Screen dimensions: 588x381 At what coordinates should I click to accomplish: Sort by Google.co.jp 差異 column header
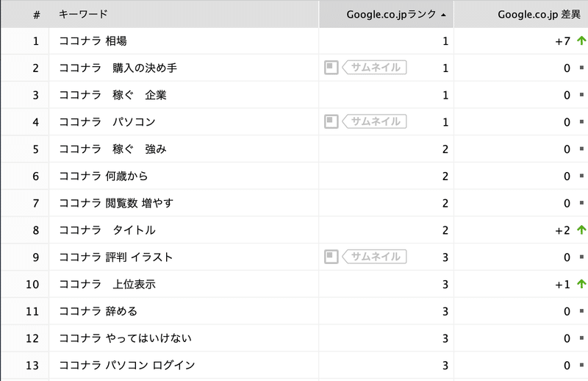pos(539,14)
